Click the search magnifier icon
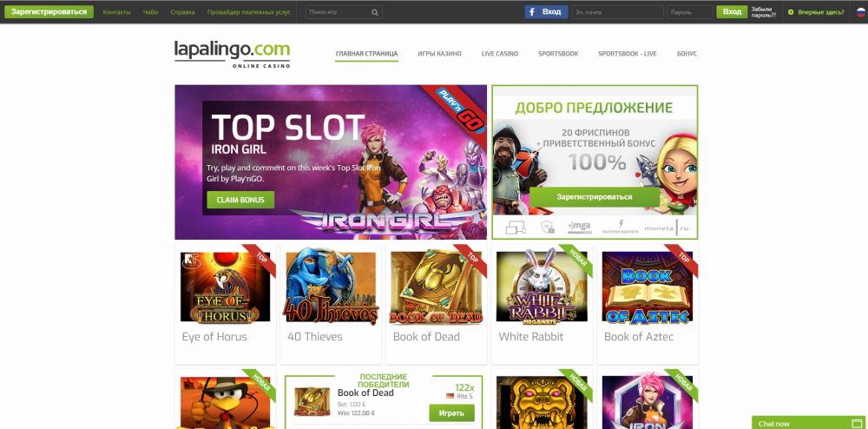This screenshot has width=868, height=429. point(375,12)
